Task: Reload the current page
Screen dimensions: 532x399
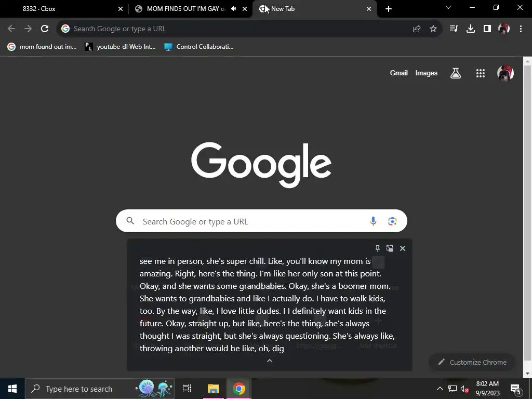Action: (x=45, y=29)
